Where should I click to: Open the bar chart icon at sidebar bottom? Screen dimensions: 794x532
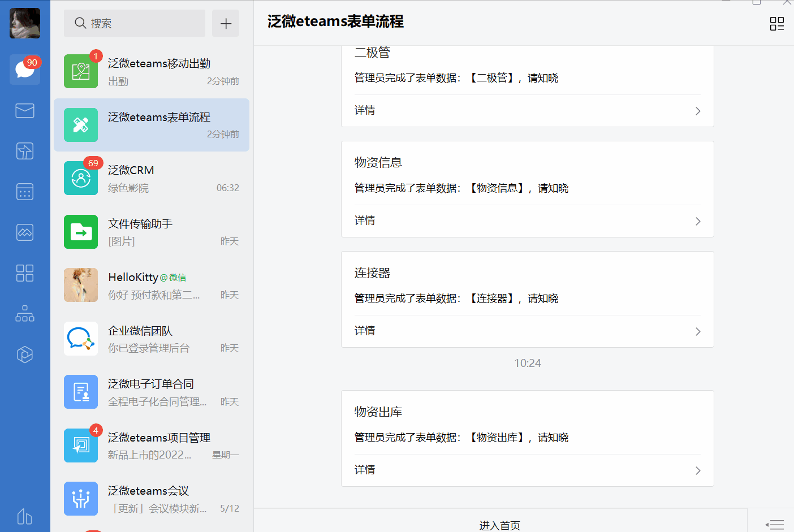tap(25, 516)
